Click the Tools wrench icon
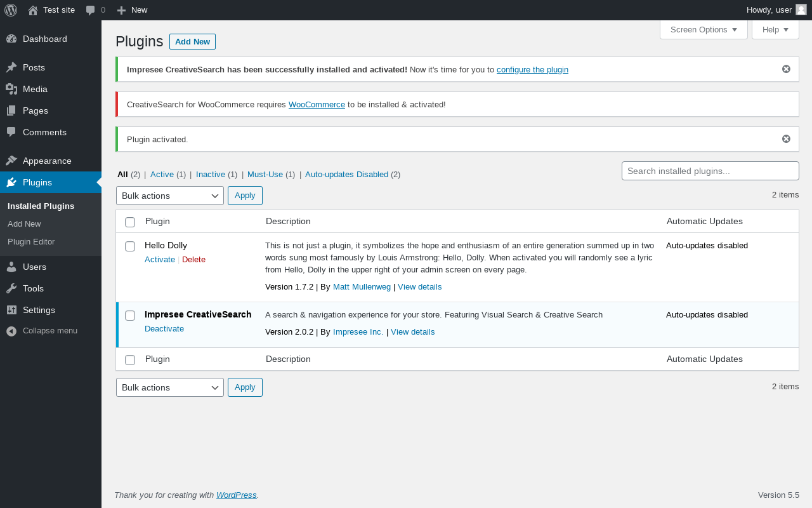 [x=11, y=288]
